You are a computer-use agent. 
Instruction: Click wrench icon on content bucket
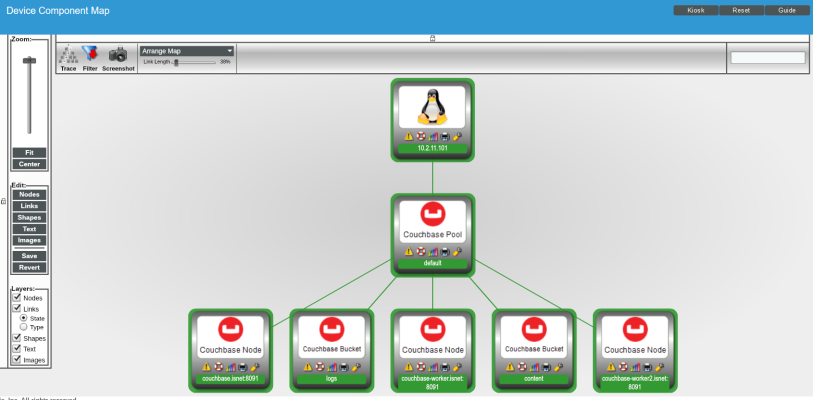pyautogui.click(x=558, y=367)
